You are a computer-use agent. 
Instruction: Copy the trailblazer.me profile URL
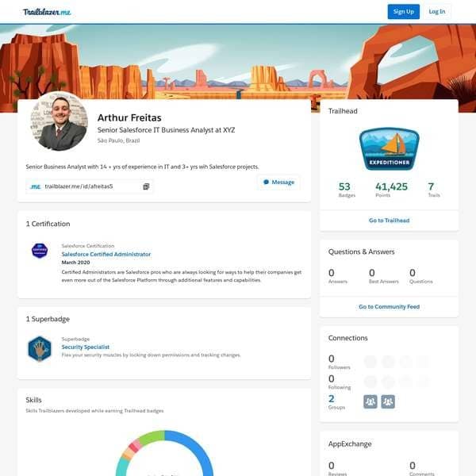point(146,186)
